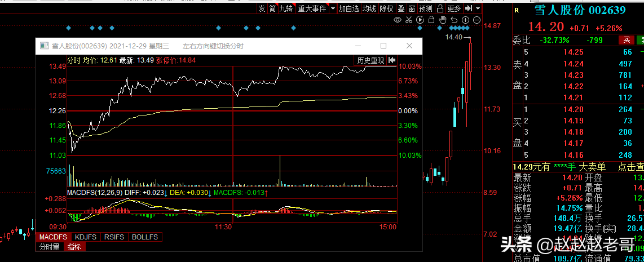644x262 pixels.
Task: Click the 历史重现 button in the intraday window
Action: pos(370,60)
